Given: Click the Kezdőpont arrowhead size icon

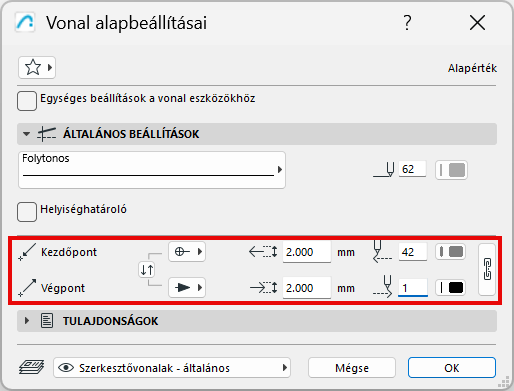Looking at the screenshot, I should click(x=263, y=252).
